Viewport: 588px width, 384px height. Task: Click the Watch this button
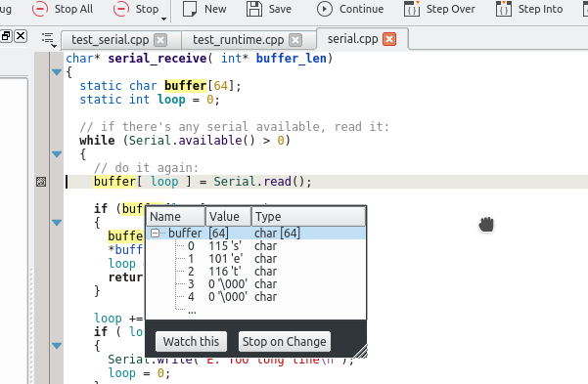tap(191, 341)
